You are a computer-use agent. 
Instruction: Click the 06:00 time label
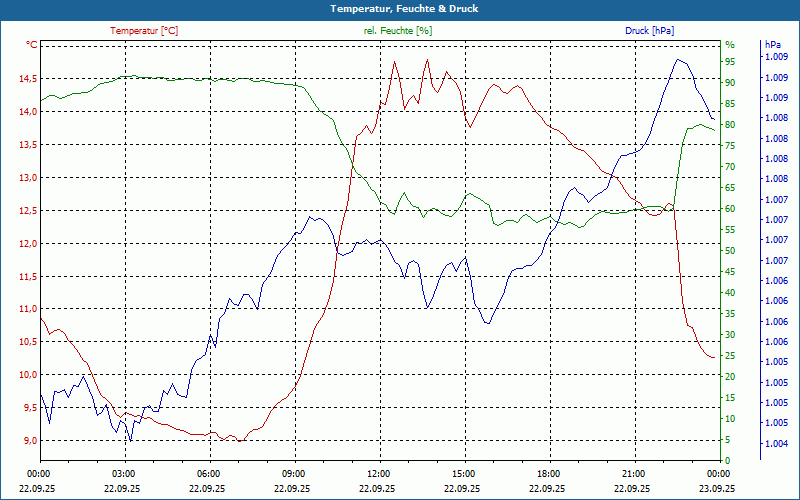click(209, 474)
